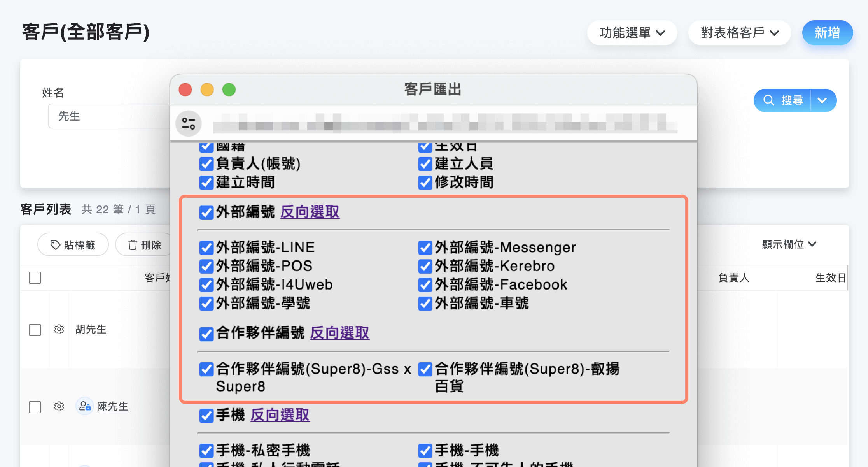Close the 客戶匯出 window with red button
The height and width of the screenshot is (467, 868).
(185, 90)
